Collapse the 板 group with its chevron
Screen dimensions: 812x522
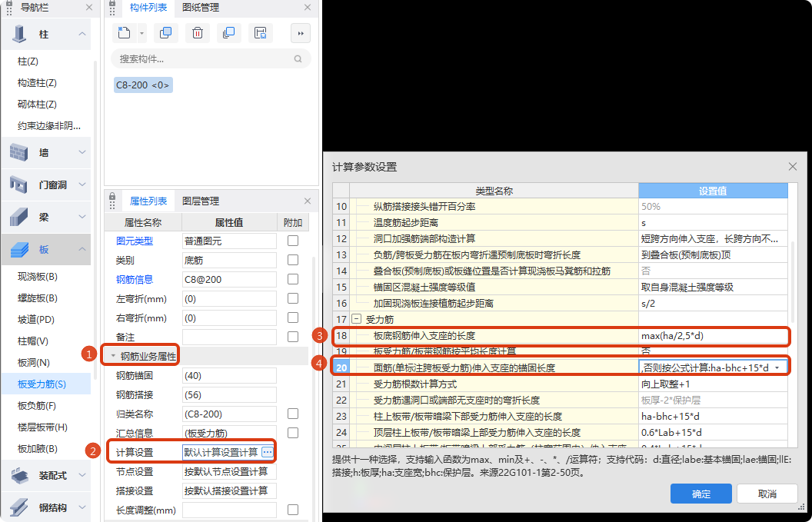click(82, 250)
